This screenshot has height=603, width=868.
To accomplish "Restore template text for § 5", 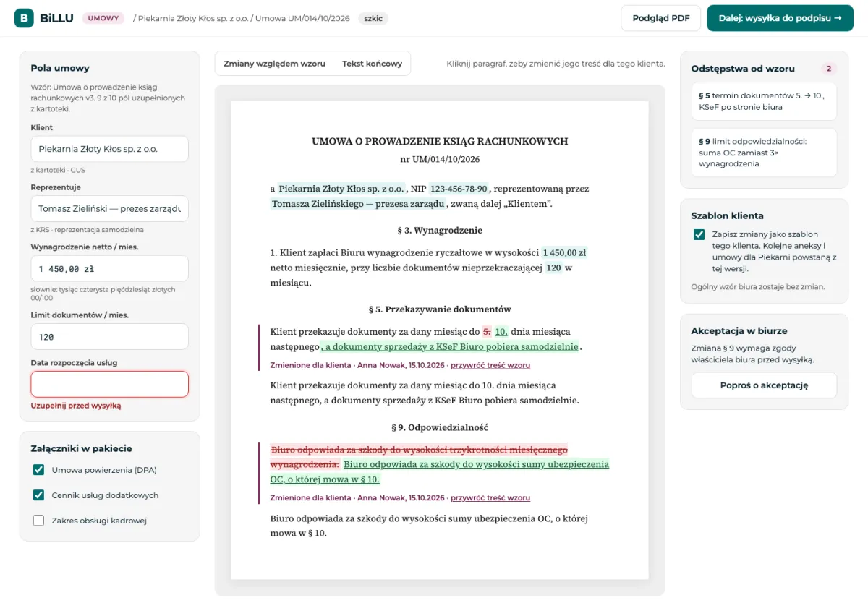I will coord(490,365).
